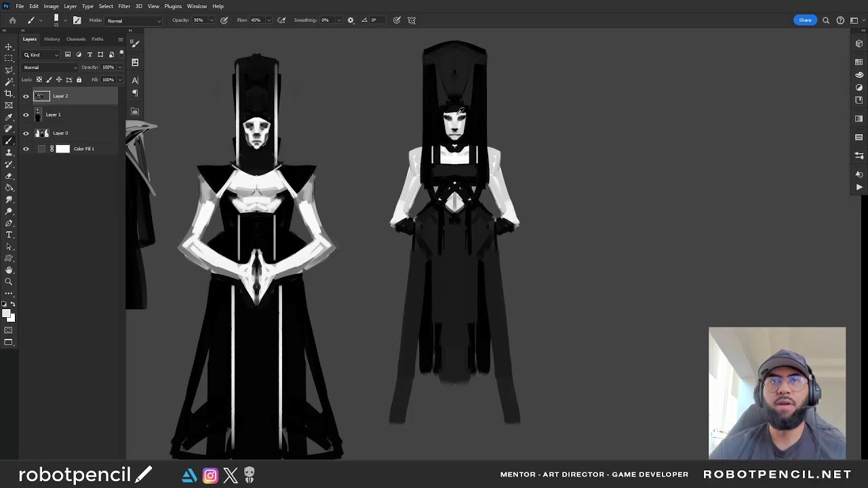Select the Crop tool

tap(9, 94)
